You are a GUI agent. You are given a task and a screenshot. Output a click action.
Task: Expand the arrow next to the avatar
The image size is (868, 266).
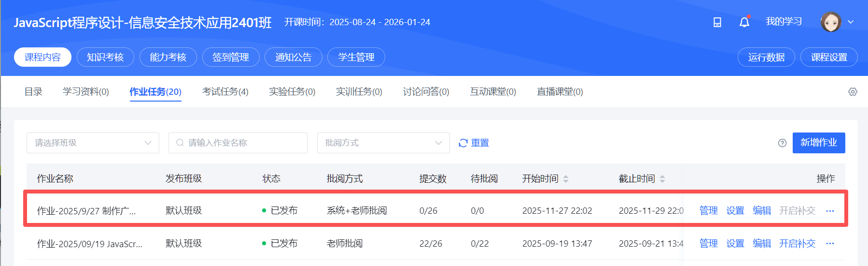click(x=851, y=22)
